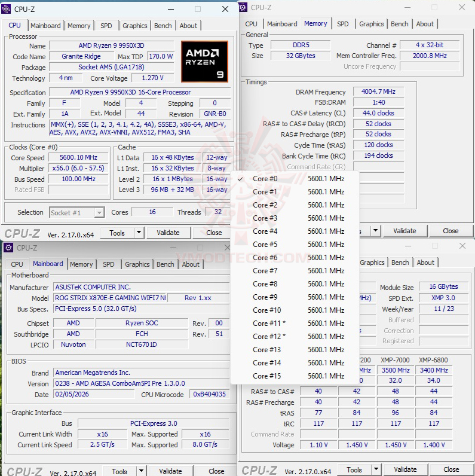Image resolution: width=475 pixels, height=476 pixels.
Task: Select Bench tab in SPD window
Action: point(400,263)
